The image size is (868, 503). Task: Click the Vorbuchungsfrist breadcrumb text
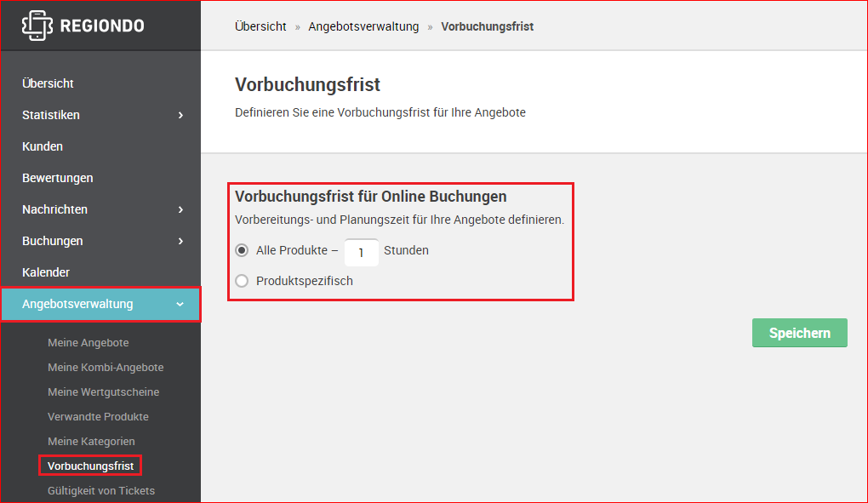click(487, 26)
